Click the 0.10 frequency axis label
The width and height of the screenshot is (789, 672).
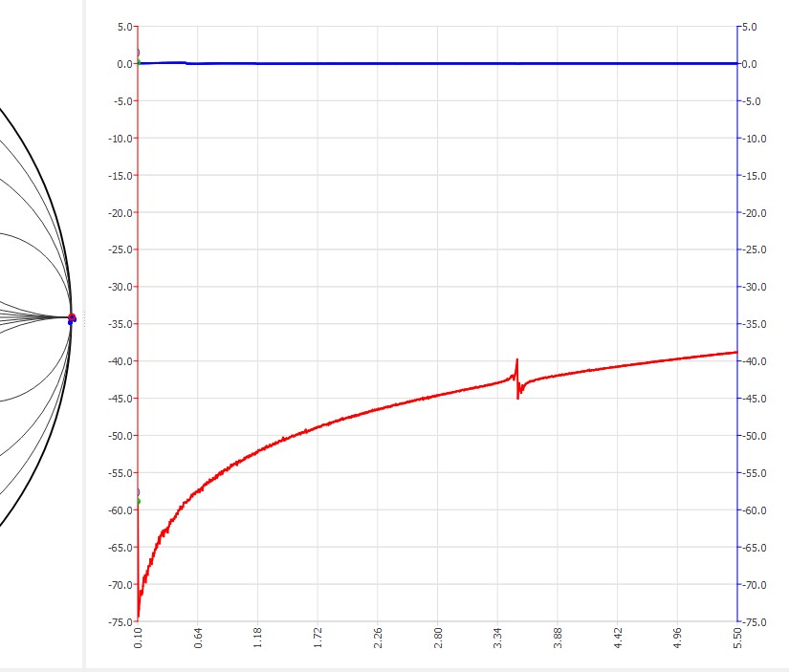(x=138, y=638)
